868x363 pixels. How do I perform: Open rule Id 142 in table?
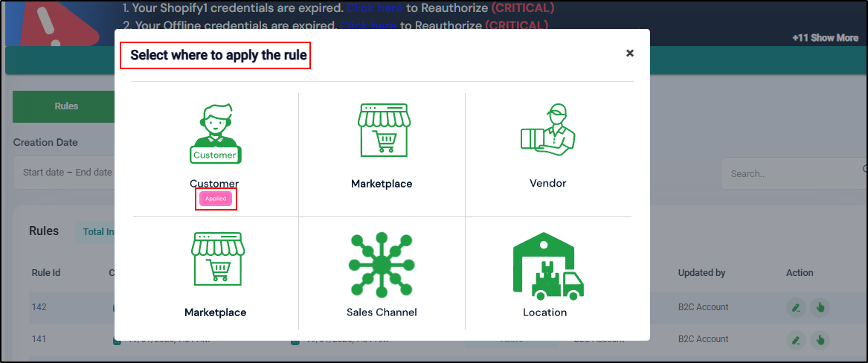39,307
